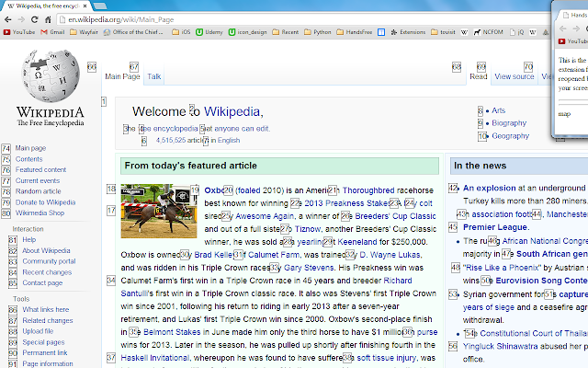
Task: Open Featured content sidebar link
Action: (40, 169)
